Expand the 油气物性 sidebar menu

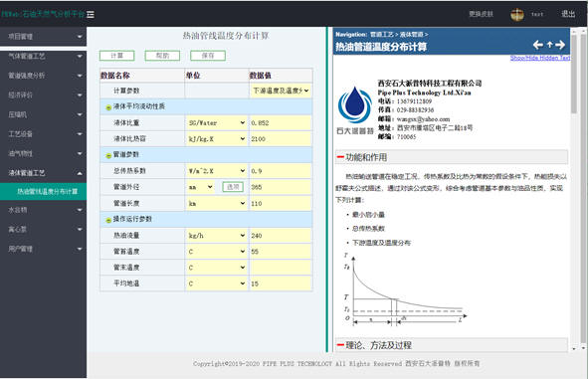[43, 154]
